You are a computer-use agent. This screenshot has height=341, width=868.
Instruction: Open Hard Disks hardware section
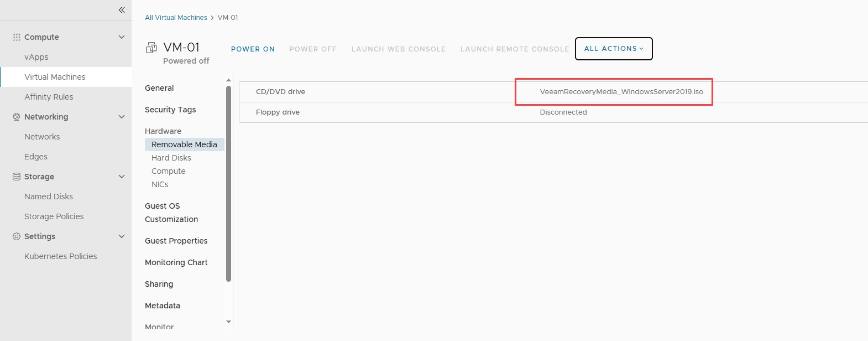[171, 158]
